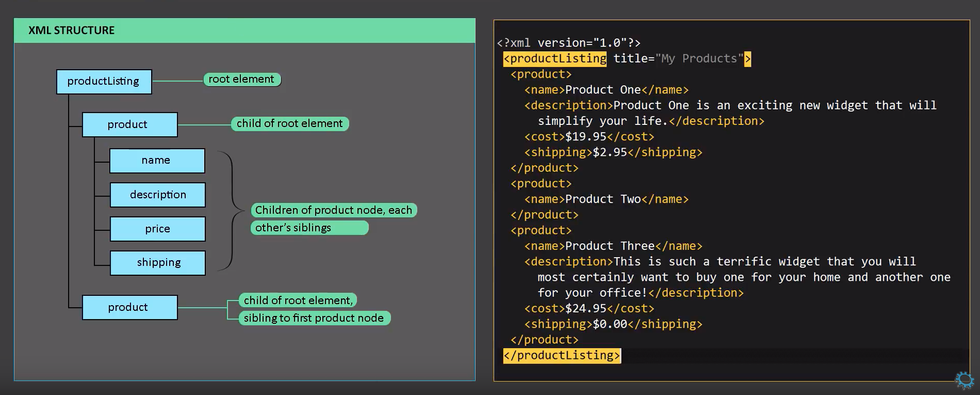Click the $2.95 shipping line
Image resolution: width=980 pixels, height=395 pixels.
click(613, 152)
